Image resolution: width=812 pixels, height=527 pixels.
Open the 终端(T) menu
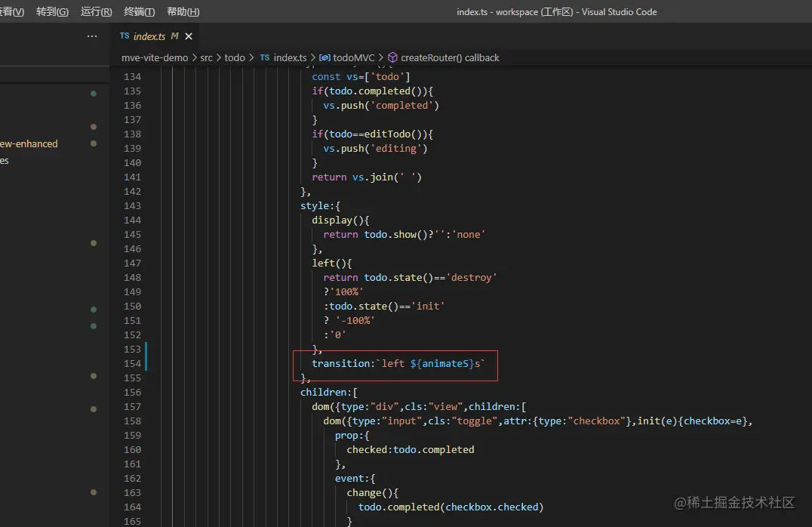click(140, 11)
